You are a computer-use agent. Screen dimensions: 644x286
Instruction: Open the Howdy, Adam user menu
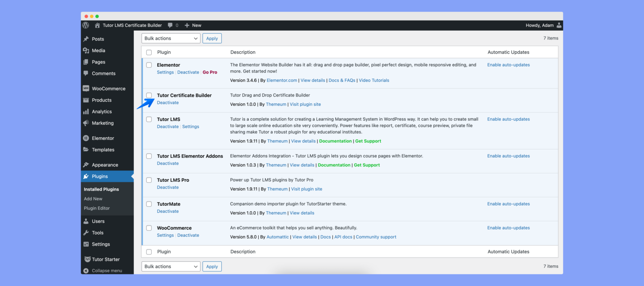point(543,25)
